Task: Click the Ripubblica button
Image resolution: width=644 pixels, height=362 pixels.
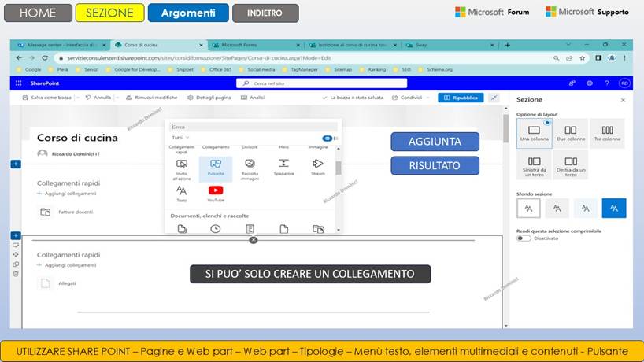Action: tap(461, 98)
